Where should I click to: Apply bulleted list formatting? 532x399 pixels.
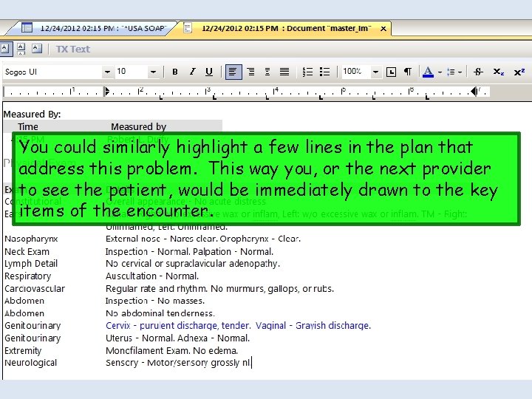324,72
